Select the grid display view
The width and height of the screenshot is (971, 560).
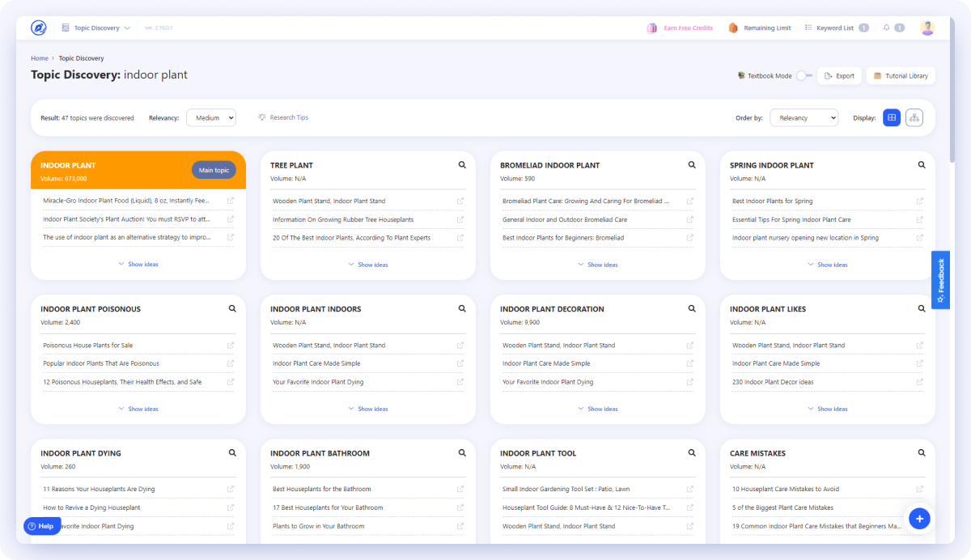point(891,117)
